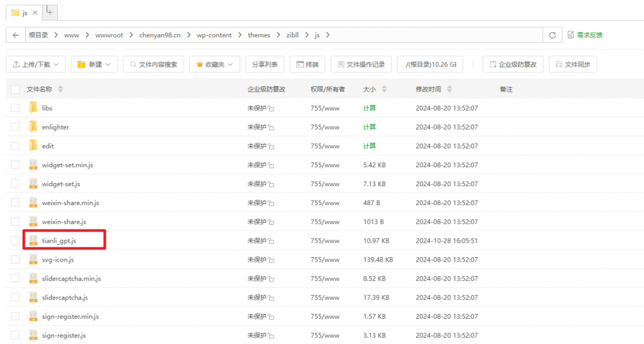Open the 收藏夹 dropdown
Image resolution: width=644 pixels, height=344 pixels.
point(214,64)
